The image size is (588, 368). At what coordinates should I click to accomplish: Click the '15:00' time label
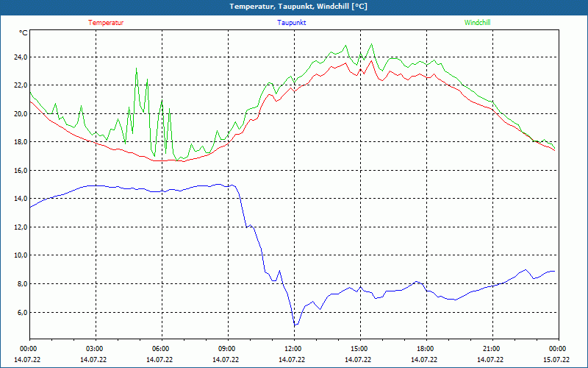(360, 349)
